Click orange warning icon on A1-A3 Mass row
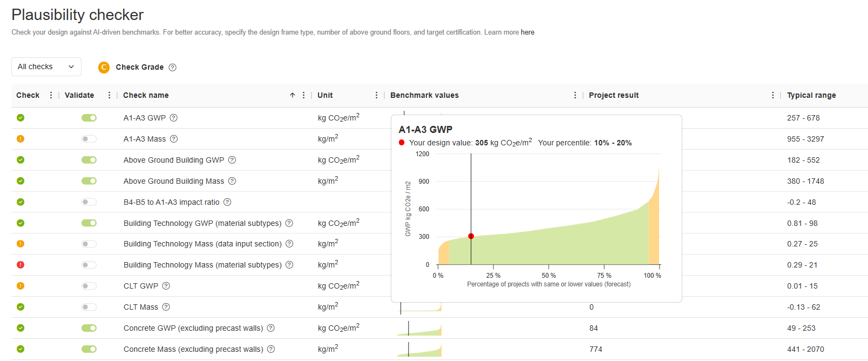 click(21, 139)
